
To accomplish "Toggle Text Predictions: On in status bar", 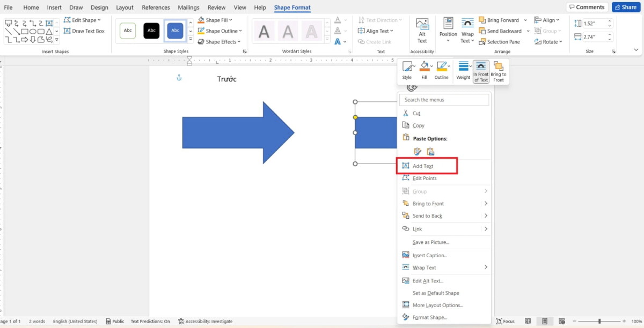I will [150, 321].
